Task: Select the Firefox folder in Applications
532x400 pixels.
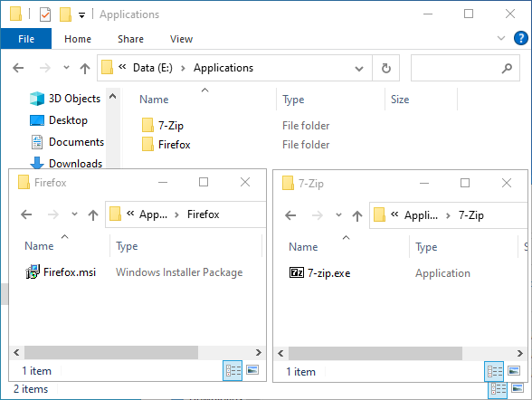Action: 174,145
